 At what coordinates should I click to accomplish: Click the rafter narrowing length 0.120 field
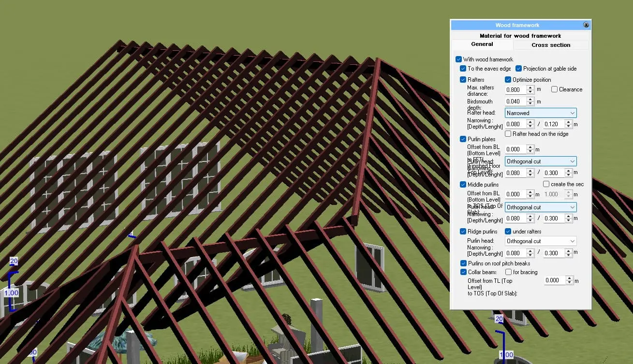[553, 124]
